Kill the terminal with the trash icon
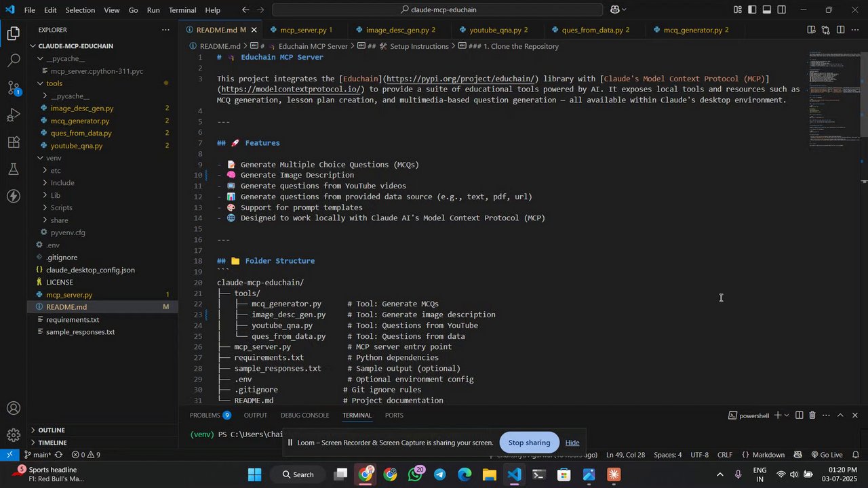Image resolution: width=868 pixels, height=488 pixels. pyautogui.click(x=812, y=415)
